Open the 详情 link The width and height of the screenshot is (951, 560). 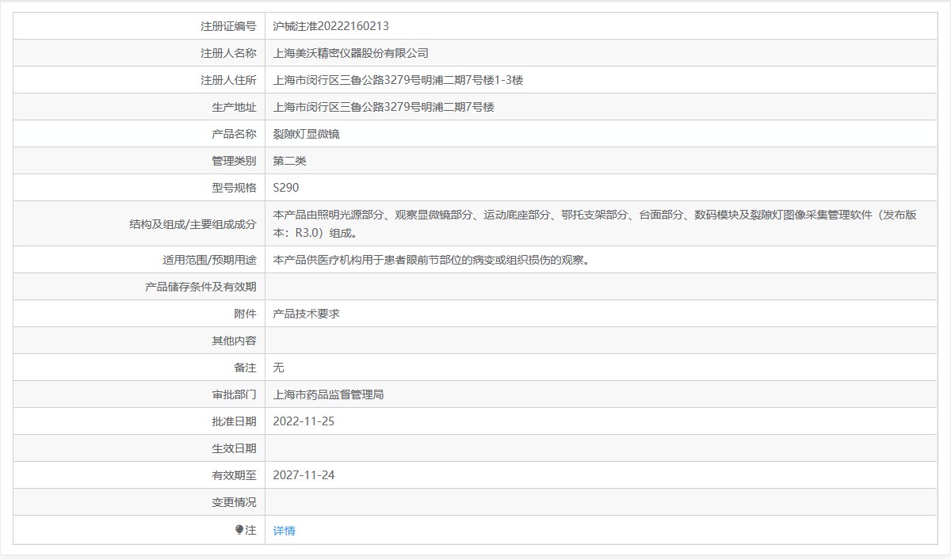click(284, 531)
